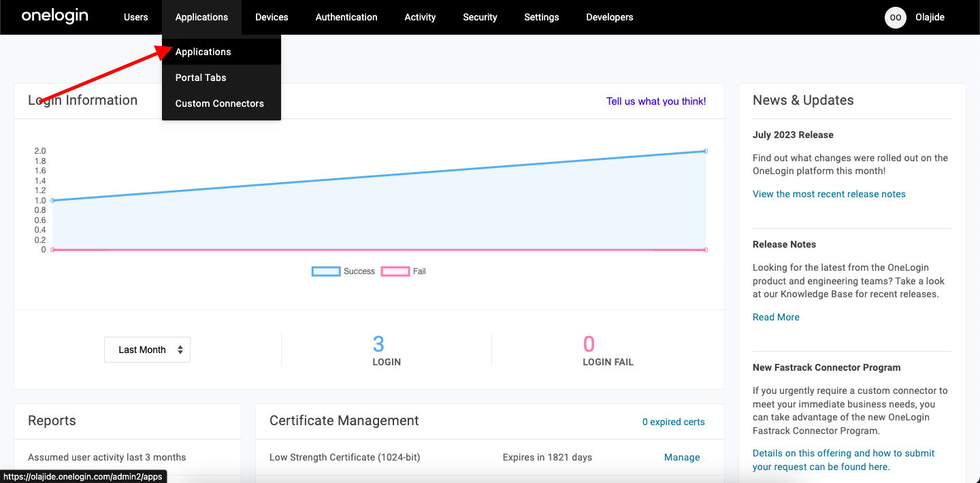The height and width of the screenshot is (483, 980).
Task: Click the last success data point on chart
Action: click(706, 151)
